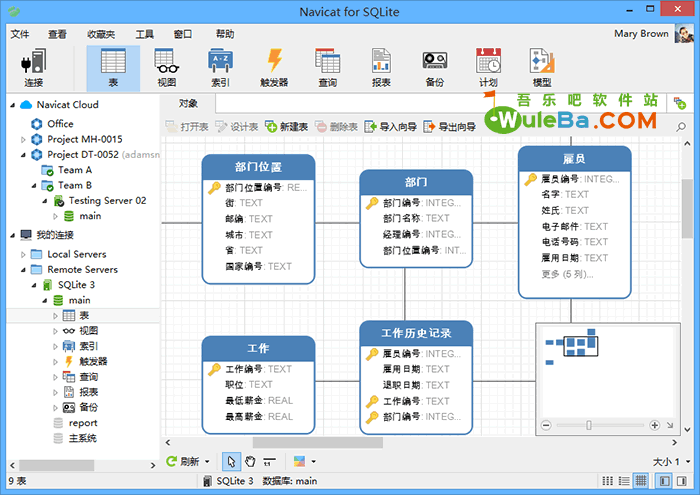Click the 删除表 button
The image size is (700, 495).
pos(336,127)
